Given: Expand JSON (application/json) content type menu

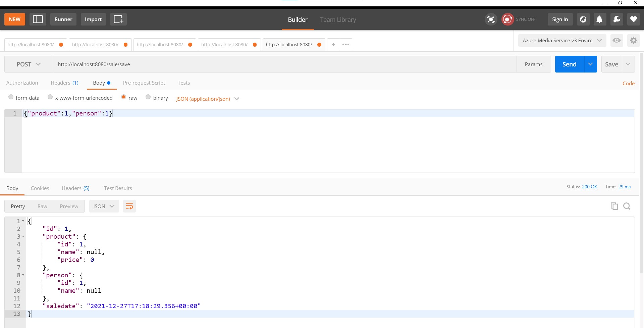Looking at the screenshot, I should click(x=208, y=99).
